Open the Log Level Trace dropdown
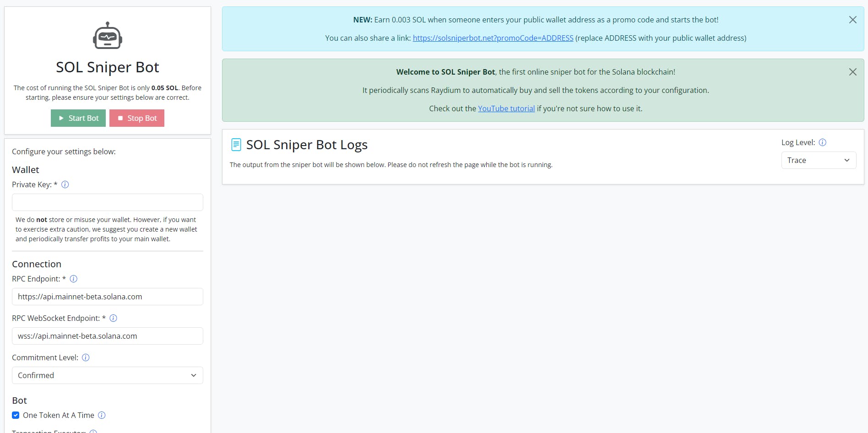Image resolution: width=868 pixels, height=433 pixels. coord(818,160)
